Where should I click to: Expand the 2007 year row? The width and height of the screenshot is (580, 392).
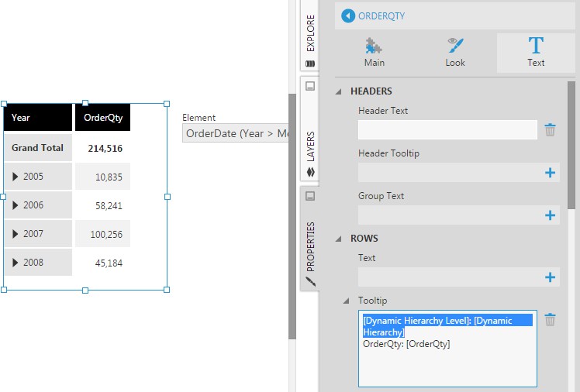click(15, 234)
